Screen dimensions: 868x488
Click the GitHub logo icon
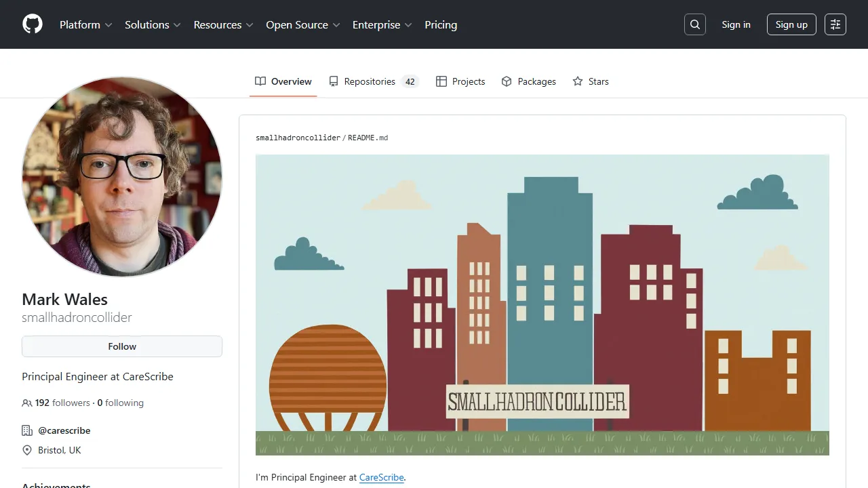(33, 24)
